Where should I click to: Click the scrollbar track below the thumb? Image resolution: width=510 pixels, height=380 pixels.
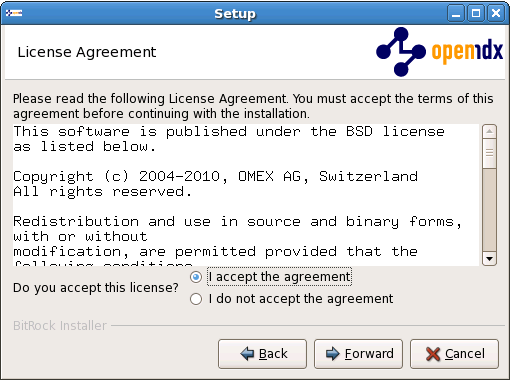pos(489,210)
